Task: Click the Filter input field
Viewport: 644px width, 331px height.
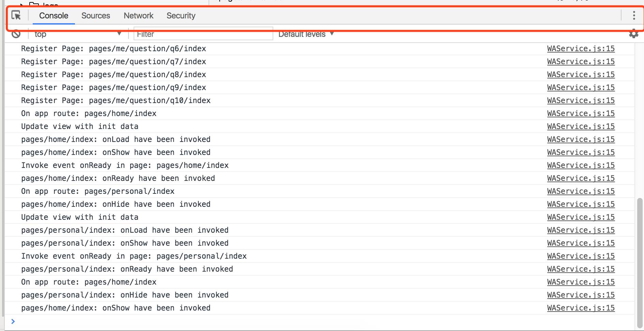Action: click(203, 34)
